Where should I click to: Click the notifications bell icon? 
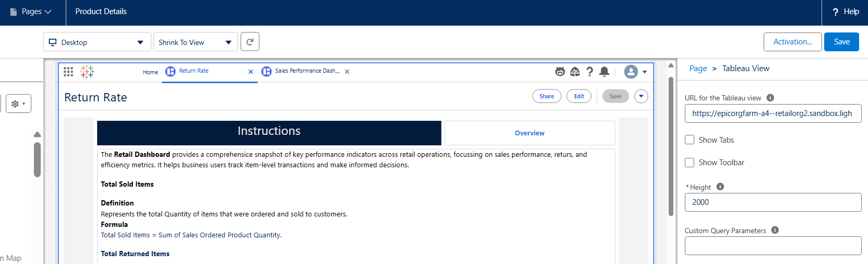click(x=604, y=72)
